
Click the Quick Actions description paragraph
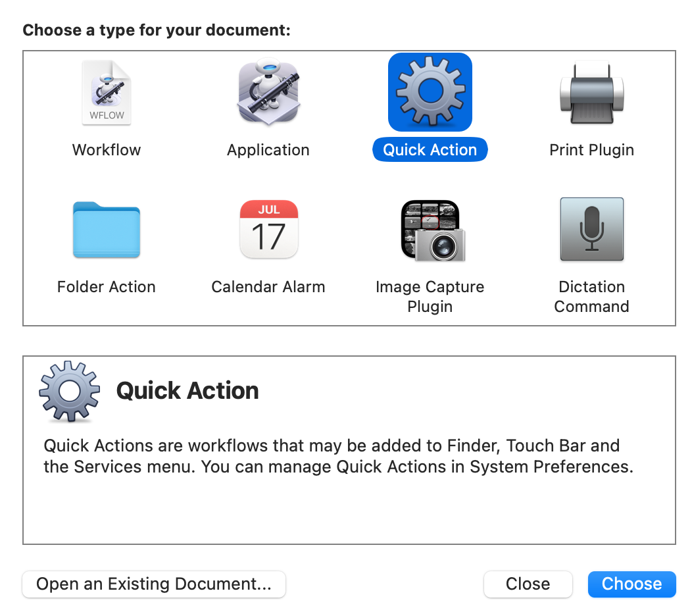[331, 455]
